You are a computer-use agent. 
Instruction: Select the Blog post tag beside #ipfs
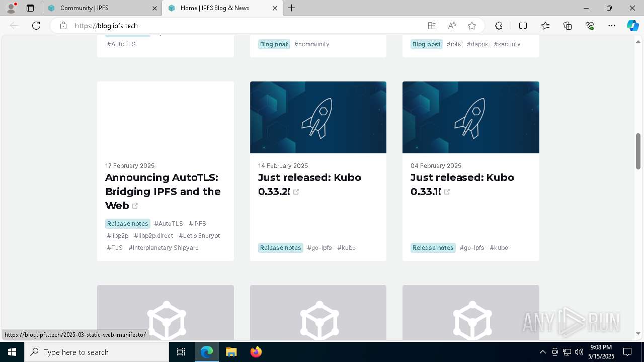pos(427,44)
